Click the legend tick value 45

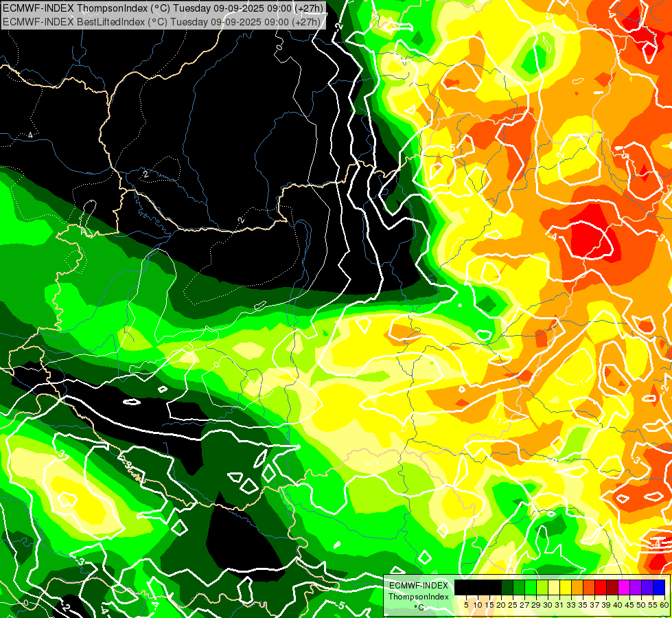630,605
